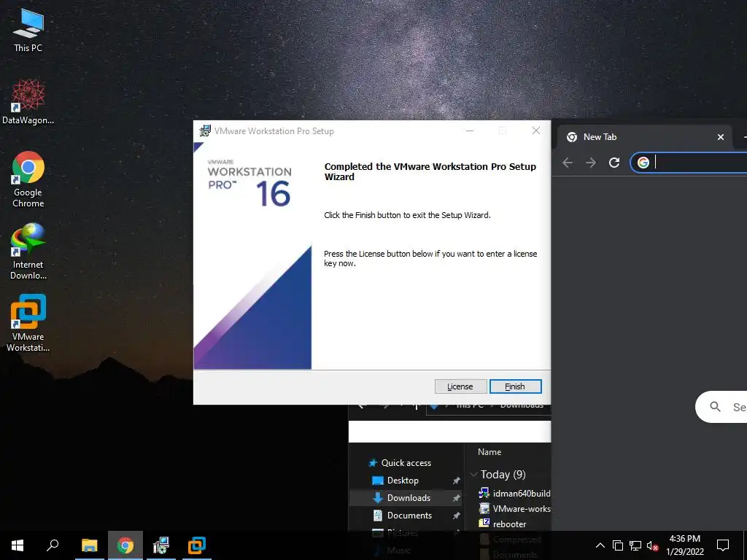
Task: Collapse the Today (9) group
Action: (473, 474)
